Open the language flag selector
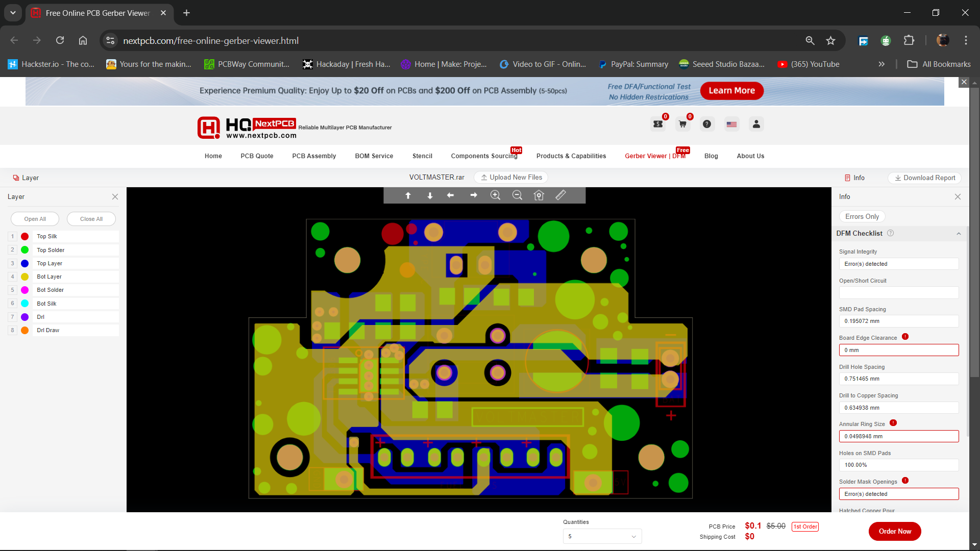 click(731, 124)
